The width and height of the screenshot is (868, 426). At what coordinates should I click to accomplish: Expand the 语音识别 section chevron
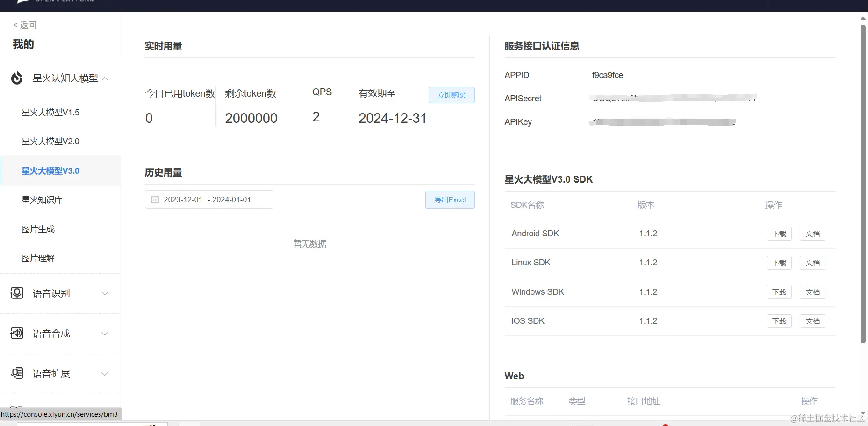(105, 293)
